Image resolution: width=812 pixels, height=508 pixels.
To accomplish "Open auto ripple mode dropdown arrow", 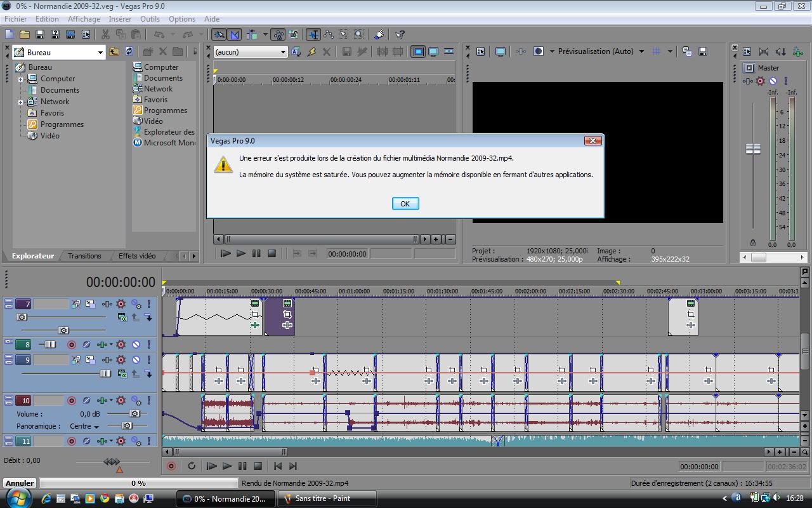I will [264, 34].
